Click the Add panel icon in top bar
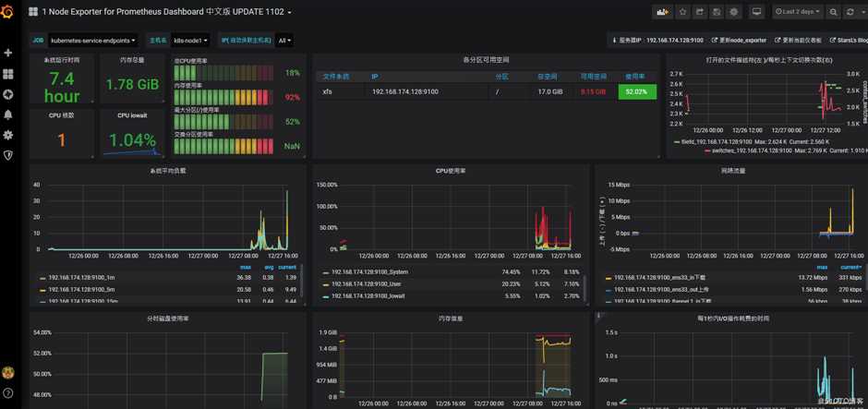 point(662,12)
